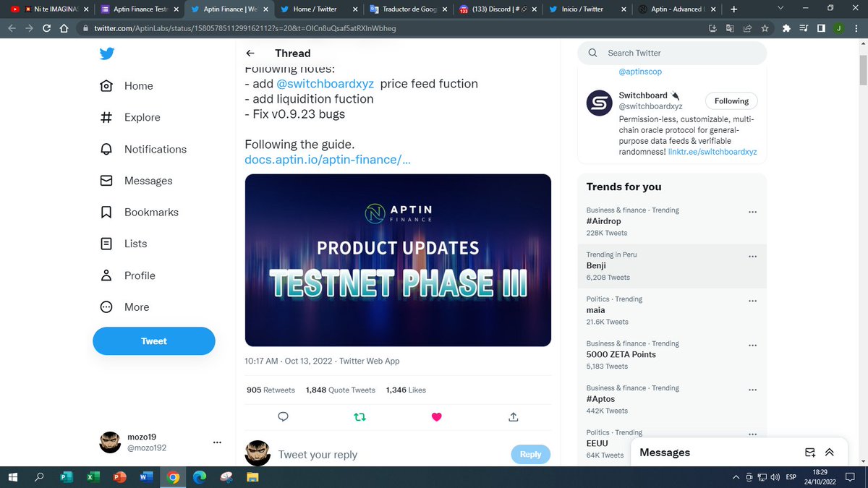Open the Testnet Phase III image
The image size is (868, 488).
(x=398, y=260)
